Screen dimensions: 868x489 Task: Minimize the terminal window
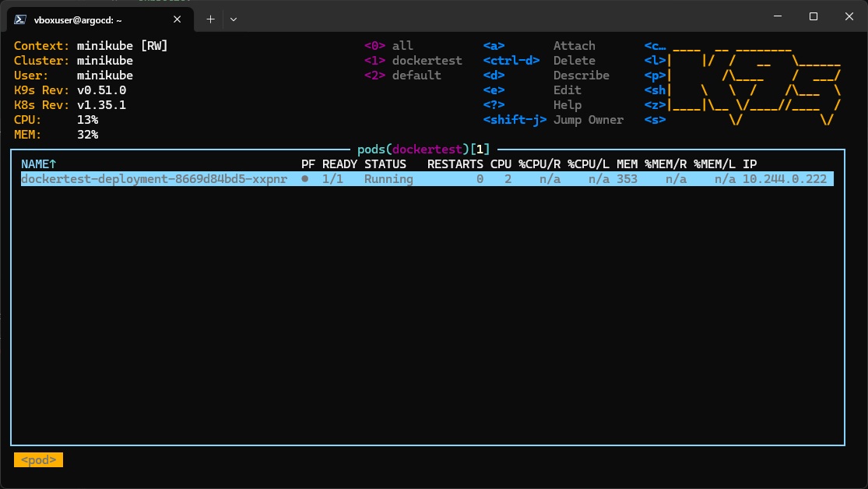[x=778, y=16]
